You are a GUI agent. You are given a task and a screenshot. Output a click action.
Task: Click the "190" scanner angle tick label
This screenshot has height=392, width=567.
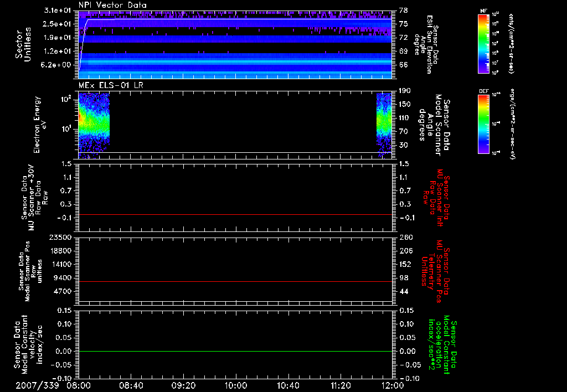[405, 91]
